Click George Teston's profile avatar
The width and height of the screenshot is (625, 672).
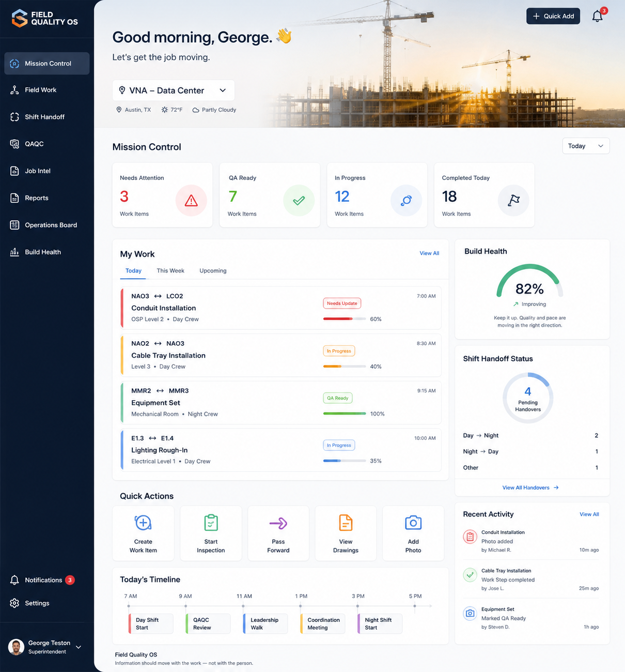coord(16,647)
